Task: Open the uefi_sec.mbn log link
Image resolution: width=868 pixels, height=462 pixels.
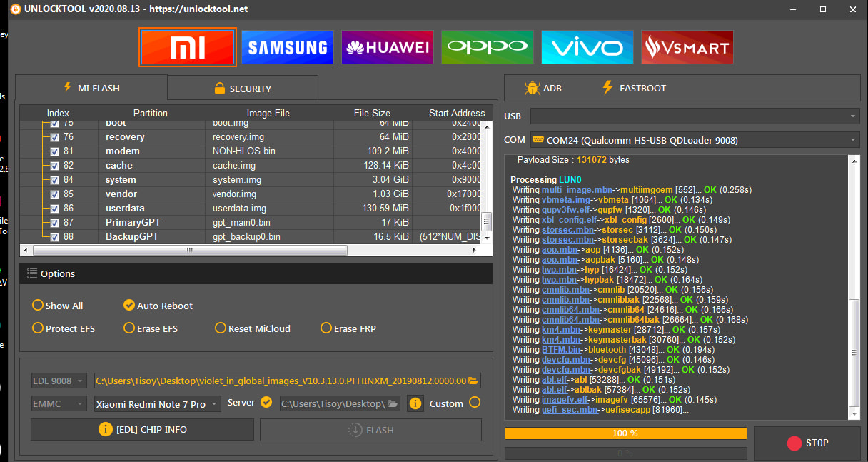Action: 570,410
